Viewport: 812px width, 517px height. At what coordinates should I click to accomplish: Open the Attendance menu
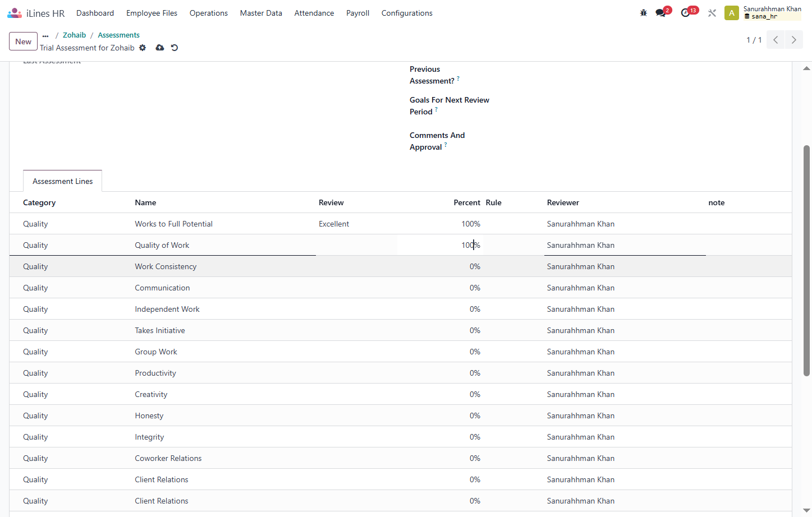point(314,13)
